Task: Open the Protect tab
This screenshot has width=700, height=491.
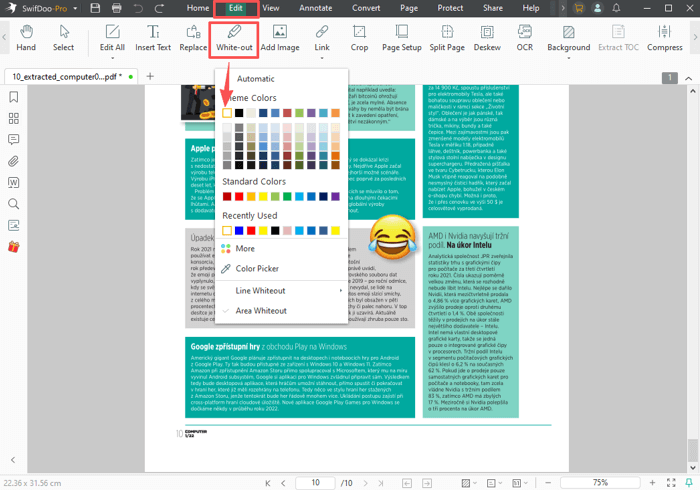Action: point(450,8)
